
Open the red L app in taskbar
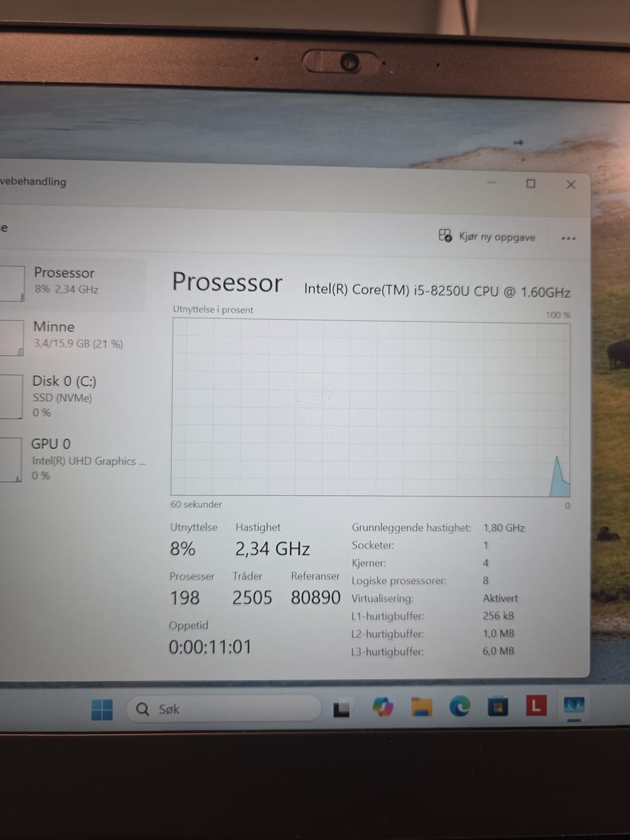point(536,705)
